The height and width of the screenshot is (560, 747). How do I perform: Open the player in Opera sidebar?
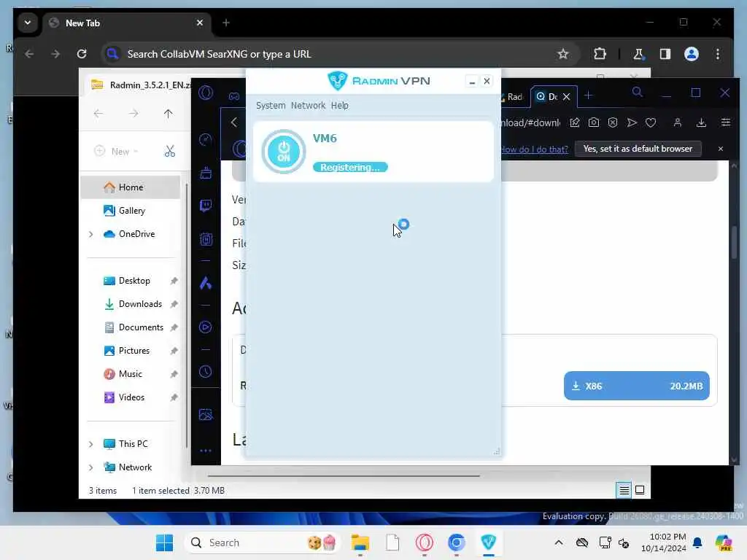[206, 327]
